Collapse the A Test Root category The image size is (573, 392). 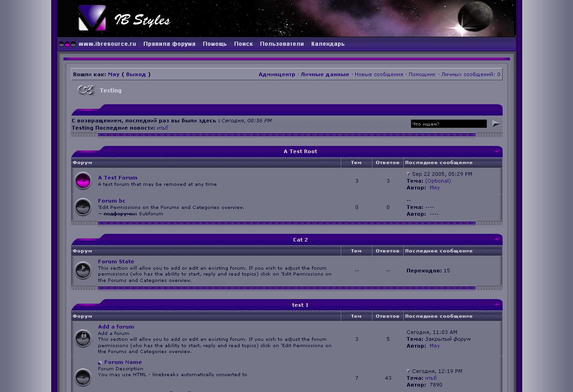[497, 151]
